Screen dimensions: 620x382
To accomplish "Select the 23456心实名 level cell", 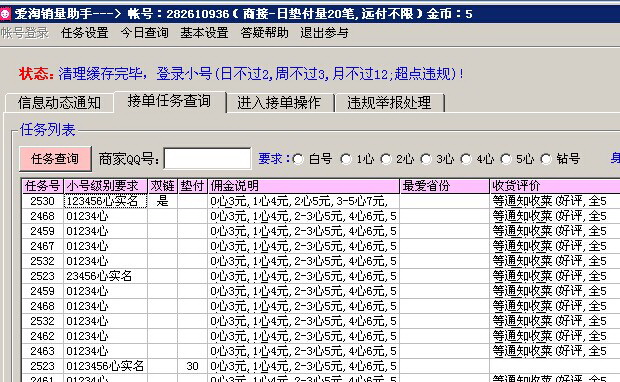I will (x=106, y=276).
